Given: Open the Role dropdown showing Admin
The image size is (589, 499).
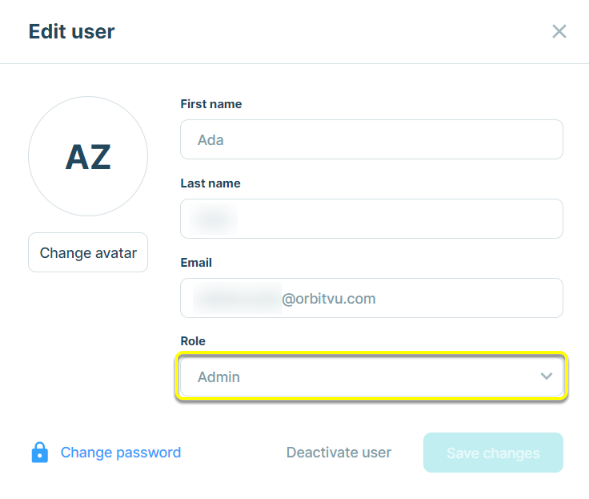Looking at the screenshot, I should coord(372,377).
